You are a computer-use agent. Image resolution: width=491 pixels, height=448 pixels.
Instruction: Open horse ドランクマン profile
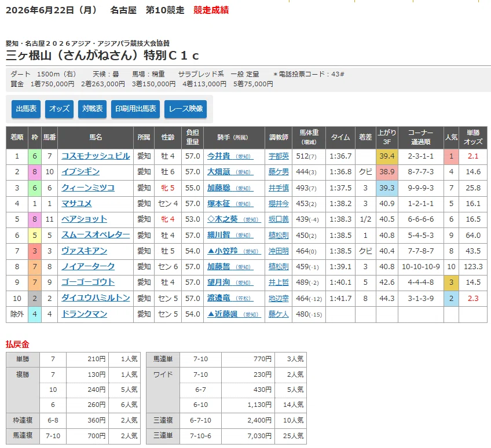click(84, 314)
